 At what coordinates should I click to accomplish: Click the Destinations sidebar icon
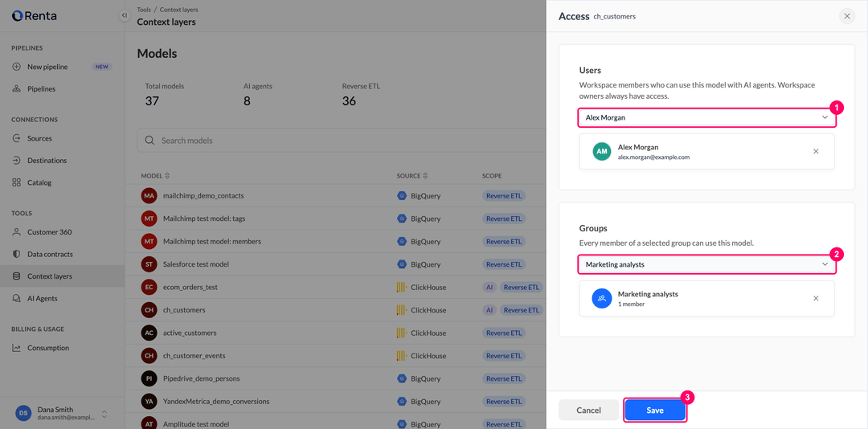coord(17,161)
